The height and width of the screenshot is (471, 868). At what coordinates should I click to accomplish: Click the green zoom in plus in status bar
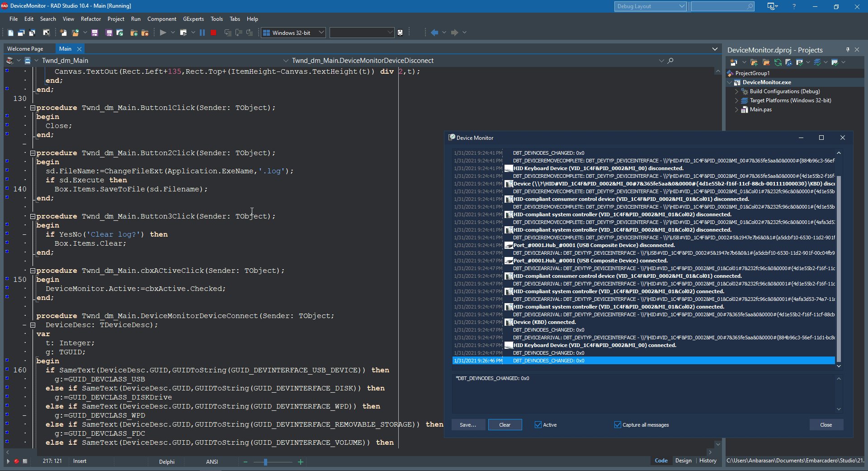301,462
